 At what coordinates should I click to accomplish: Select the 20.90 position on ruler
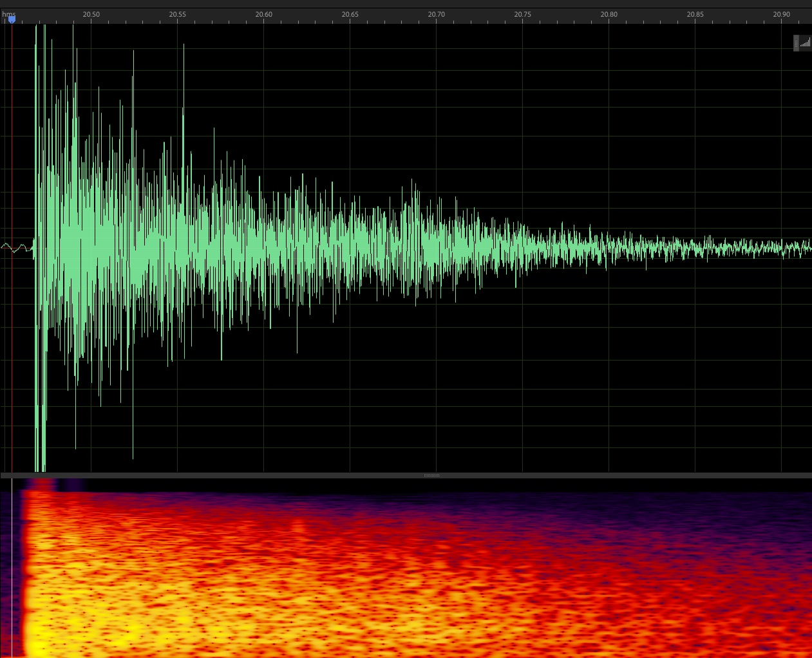781,15
